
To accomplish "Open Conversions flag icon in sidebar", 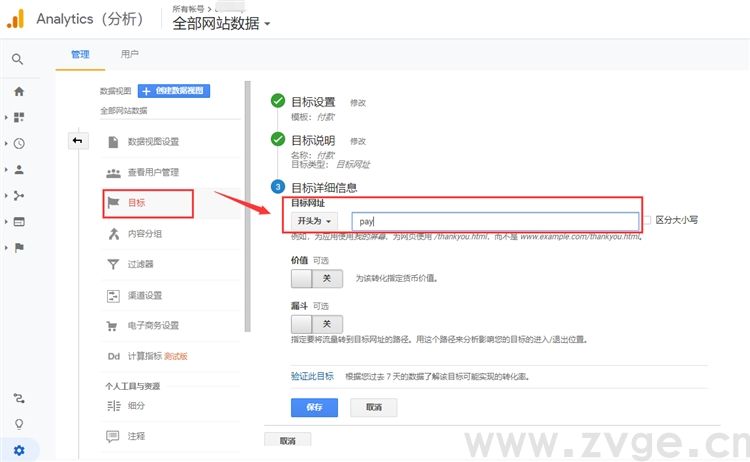I will click(x=19, y=248).
